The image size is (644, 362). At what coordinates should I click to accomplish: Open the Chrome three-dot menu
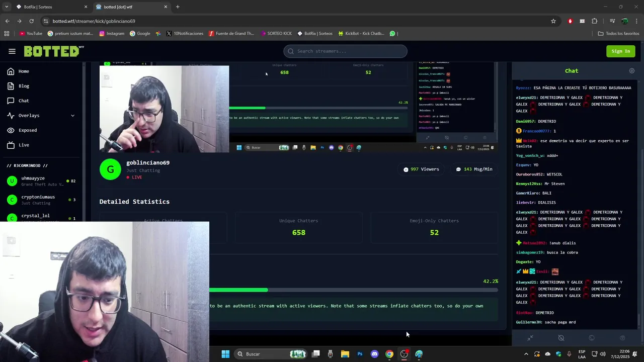pyautogui.click(x=636, y=21)
